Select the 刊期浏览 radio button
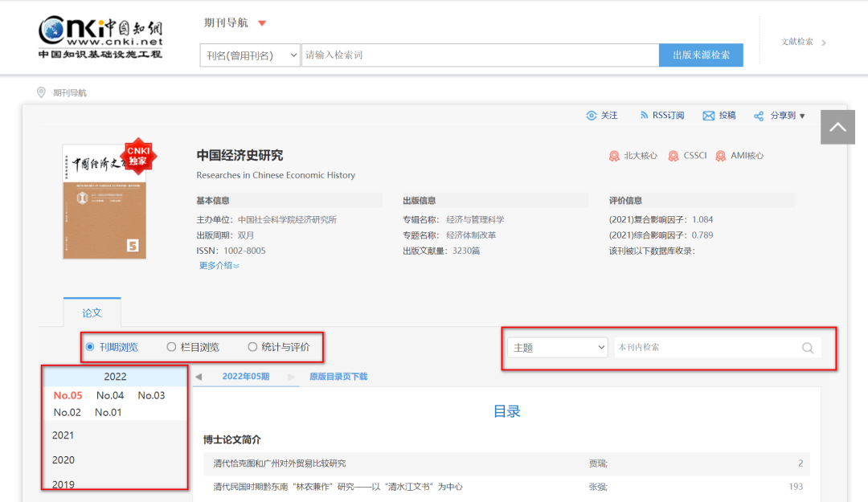The image size is (868, 502). (90, 347)
